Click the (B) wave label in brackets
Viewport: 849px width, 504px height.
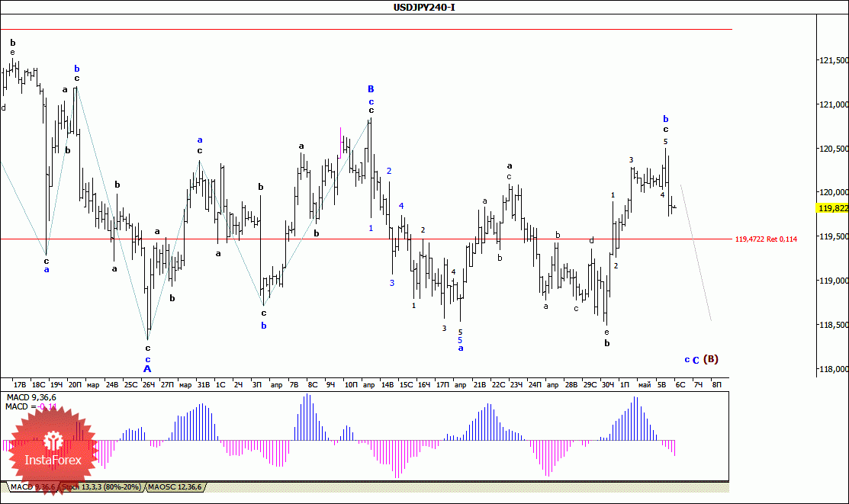(711, 359)
